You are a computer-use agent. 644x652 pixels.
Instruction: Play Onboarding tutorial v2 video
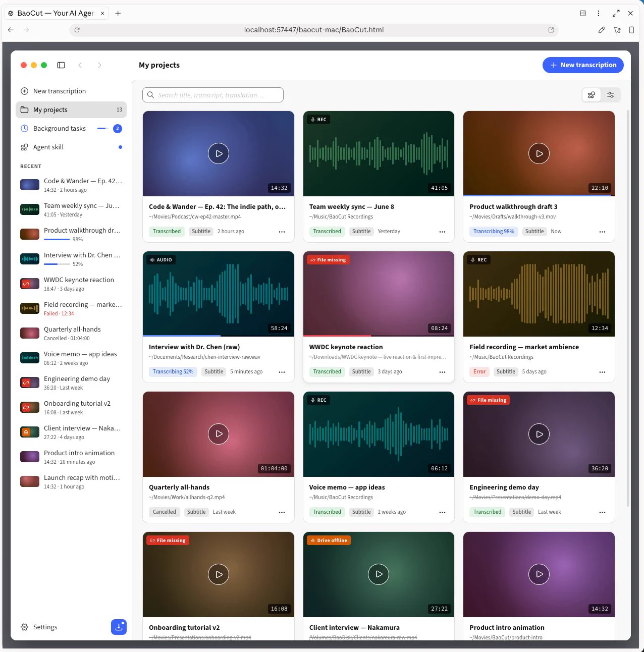click(219, 574)
